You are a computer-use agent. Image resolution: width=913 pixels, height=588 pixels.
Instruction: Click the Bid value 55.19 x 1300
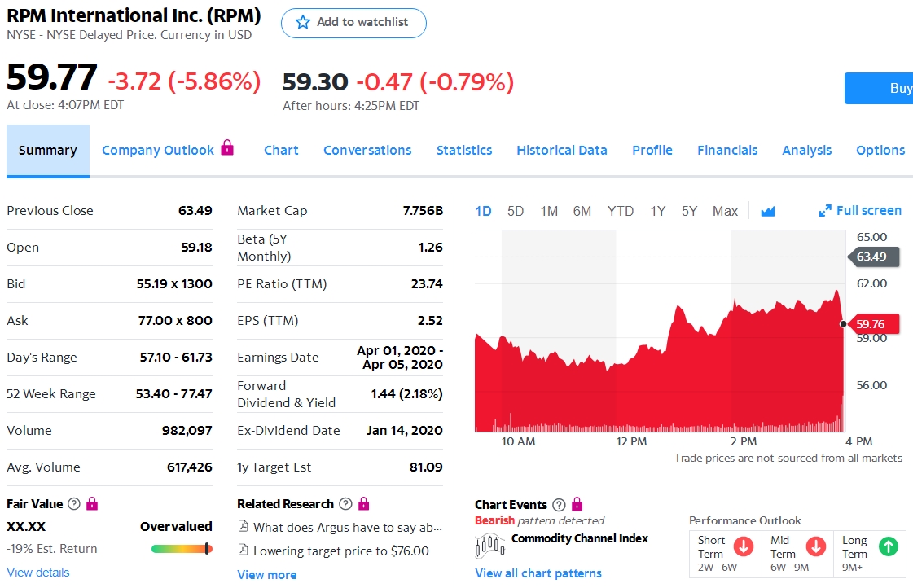[174, 284]
